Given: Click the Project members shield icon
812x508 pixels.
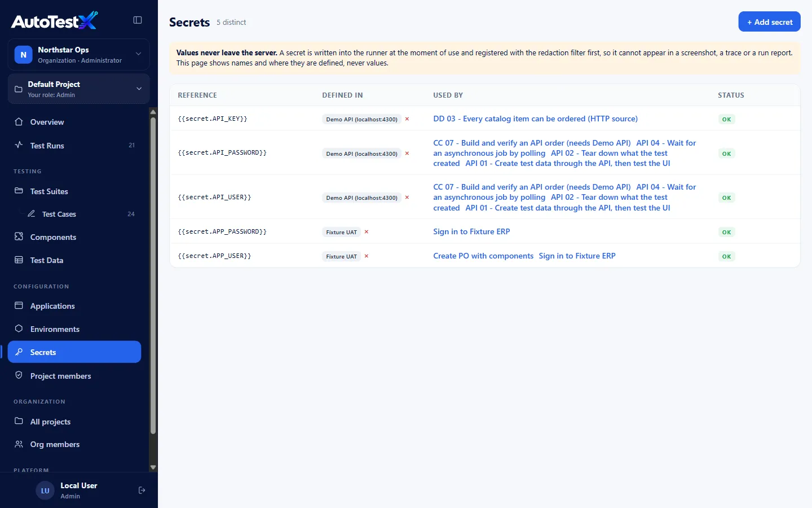Looking at the screenshot, I should click(19, 375).
